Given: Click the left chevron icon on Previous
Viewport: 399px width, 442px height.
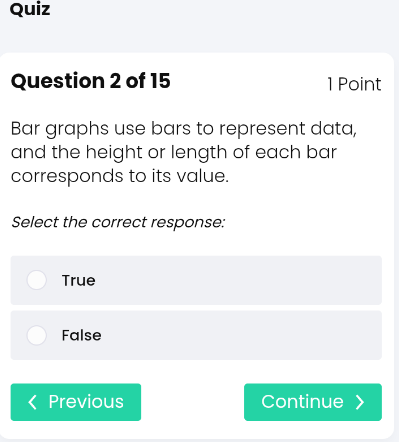Looking at the screenshot, I should tap(32, 402).
